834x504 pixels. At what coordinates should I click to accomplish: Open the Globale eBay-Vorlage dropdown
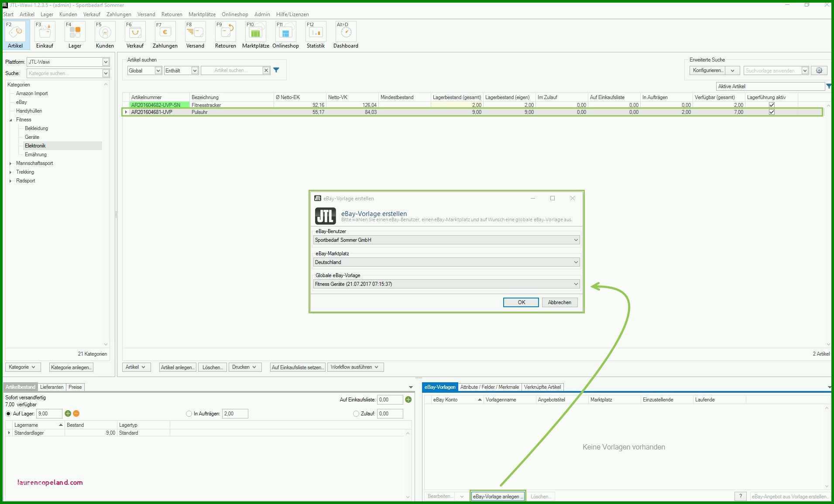tap(446, 284)
